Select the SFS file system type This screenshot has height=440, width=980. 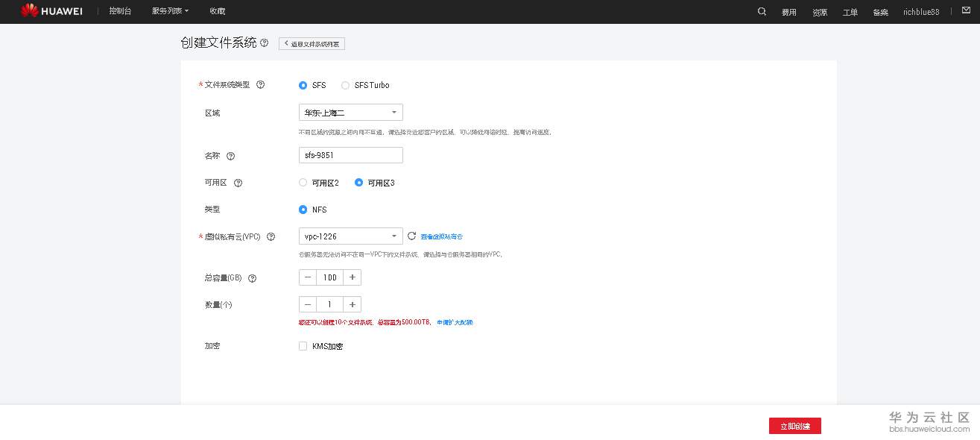303,85
